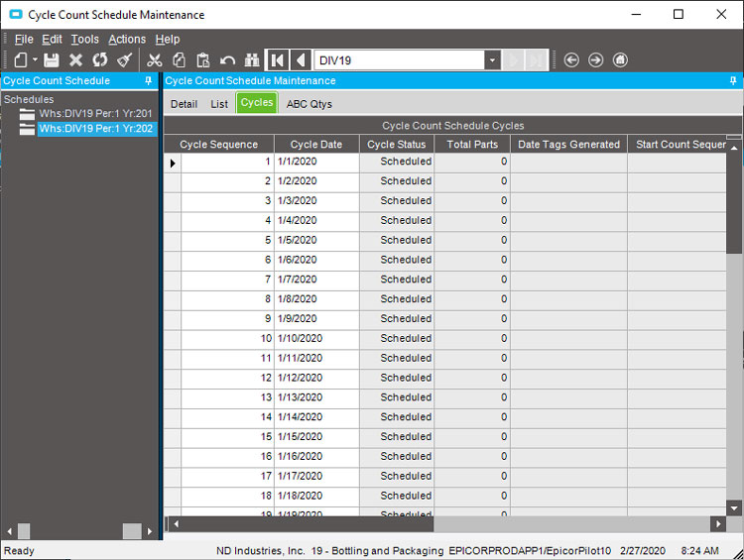Open the DIV19 warehouse dropdown
744x560 pixels.
(x=492, y=60)
